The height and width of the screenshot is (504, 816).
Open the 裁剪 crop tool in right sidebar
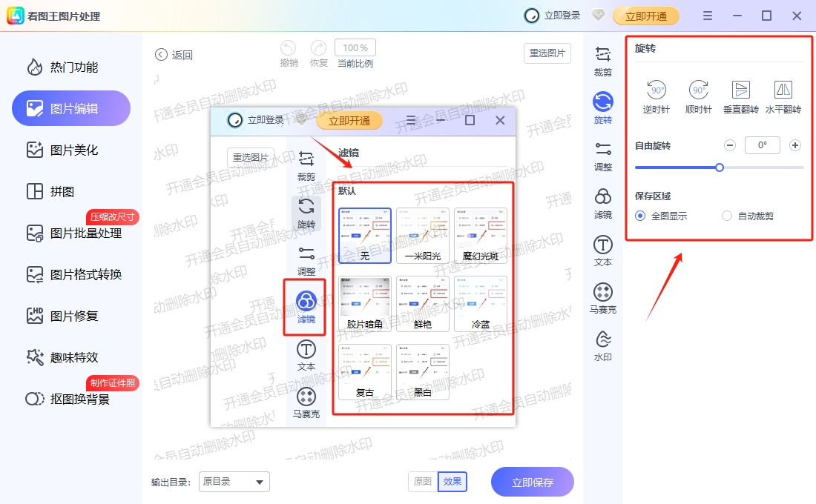pos(602,54)
